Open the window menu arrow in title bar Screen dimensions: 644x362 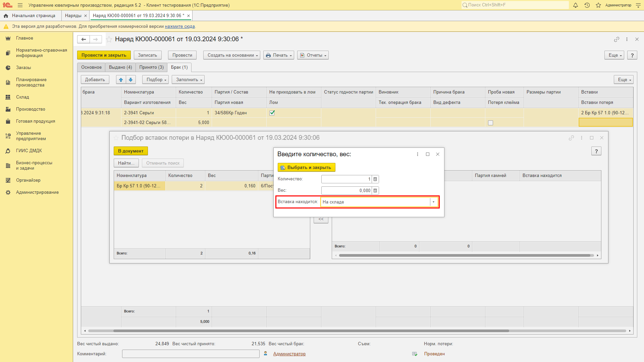tap(638, 5)
